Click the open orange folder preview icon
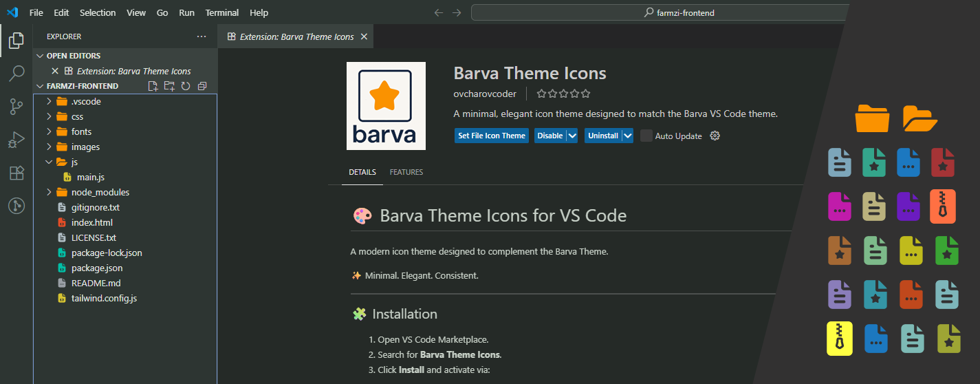 [920, 118]
